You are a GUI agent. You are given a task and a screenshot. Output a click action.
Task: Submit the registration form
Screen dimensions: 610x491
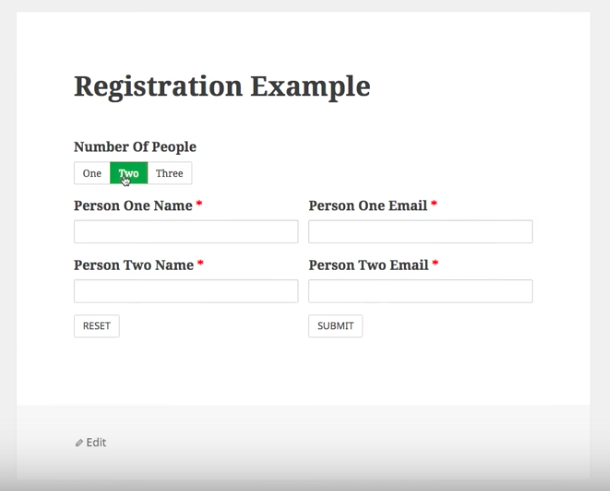[335, 326]
